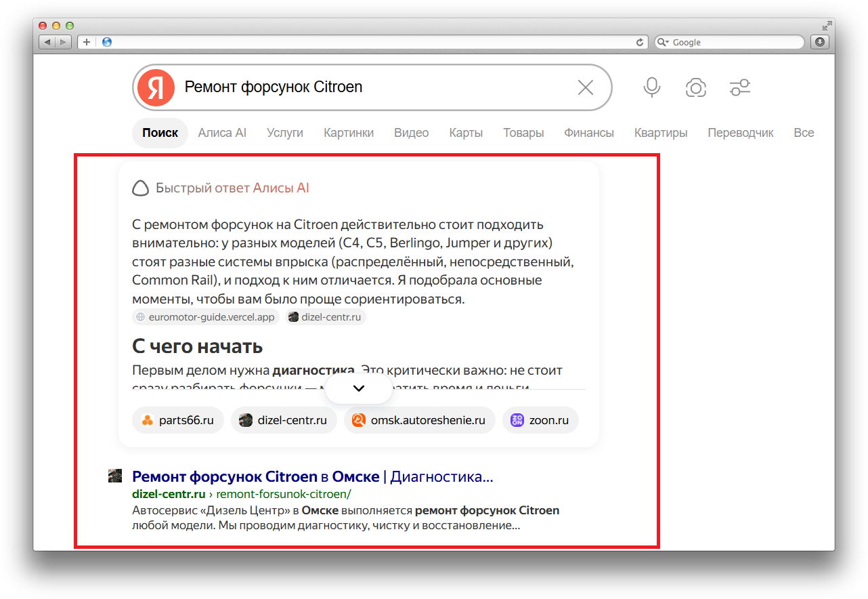This screenshot has width=868, height=599.
Task: Open the Квартиры tab
Action: click(661, 133)
